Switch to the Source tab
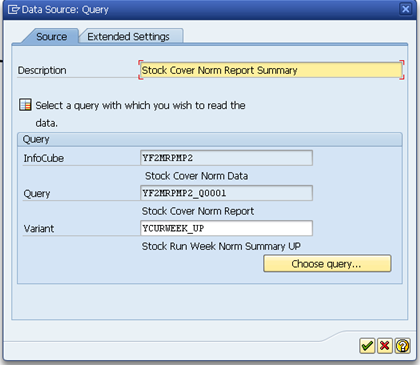The height and width of the screenshot is (365, 420). tap(51, 36)
